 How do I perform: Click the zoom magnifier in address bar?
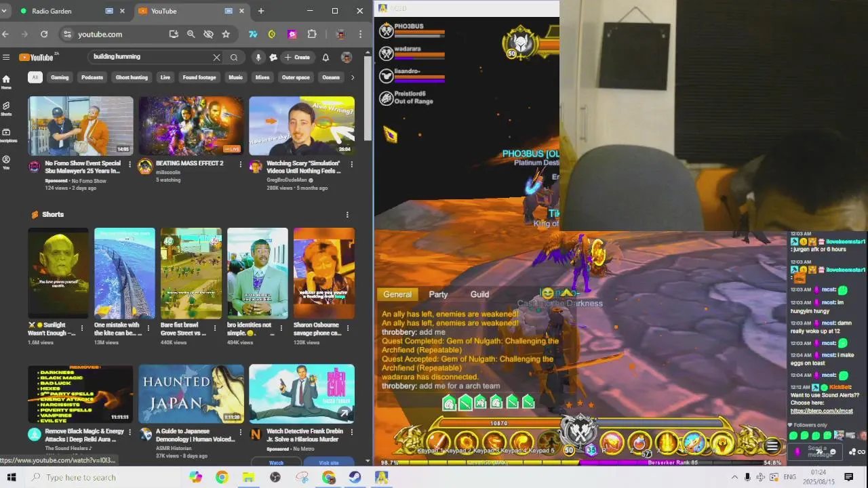tap(191, 34)
